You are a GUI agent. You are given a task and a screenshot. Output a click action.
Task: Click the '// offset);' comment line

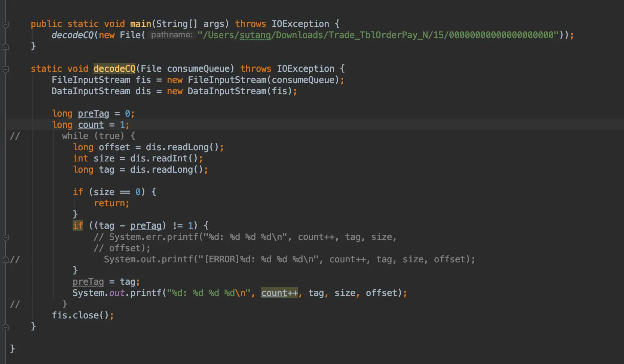122,248
